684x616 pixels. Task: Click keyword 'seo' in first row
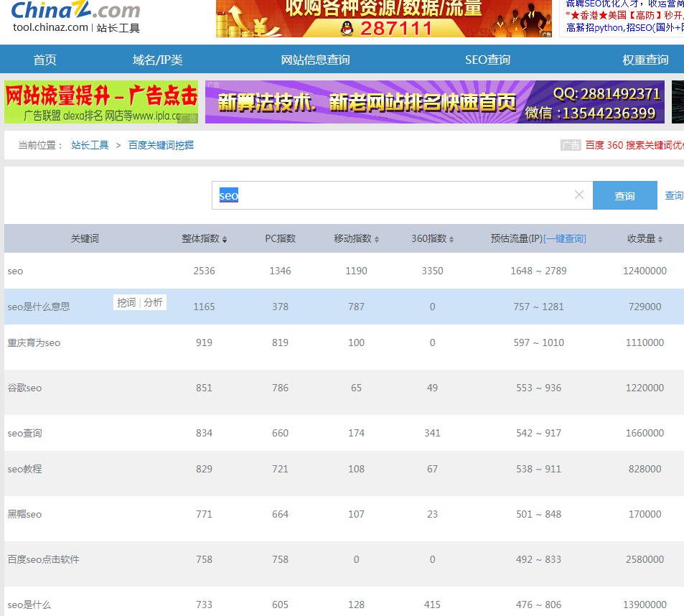click(15, 271)
